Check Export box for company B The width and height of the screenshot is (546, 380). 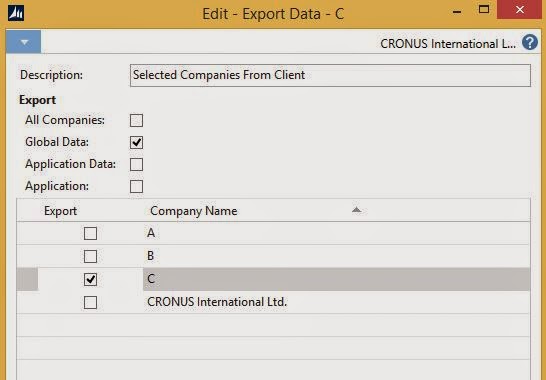point(91,256)
